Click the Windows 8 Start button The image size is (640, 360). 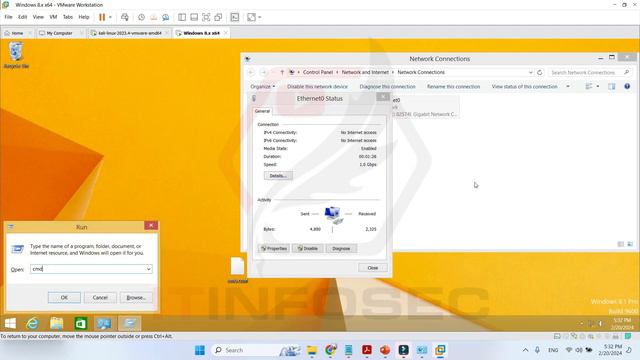[x=10, y=324]
